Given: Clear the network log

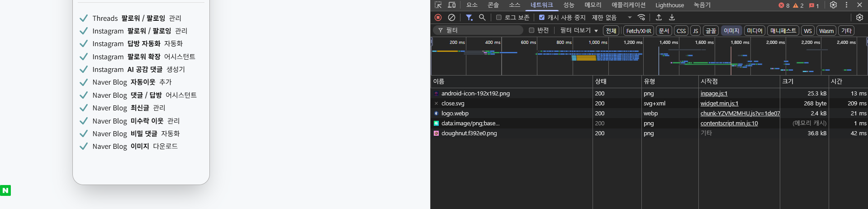Looking at the screenshot, I should pyautogui.click(x=451, y=17).
